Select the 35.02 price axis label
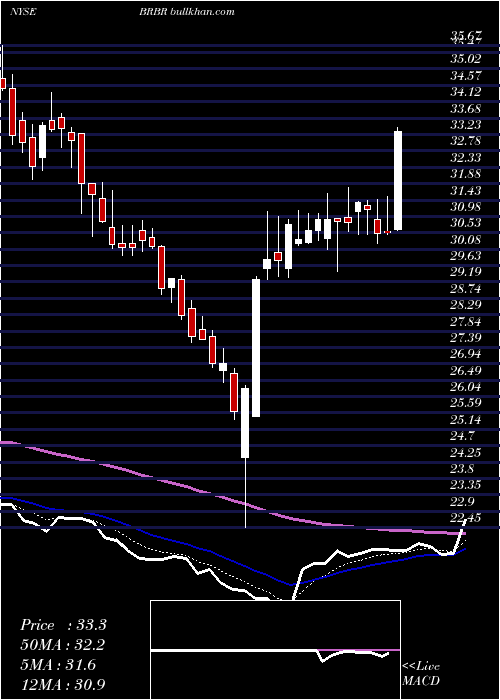 (465, 59)
